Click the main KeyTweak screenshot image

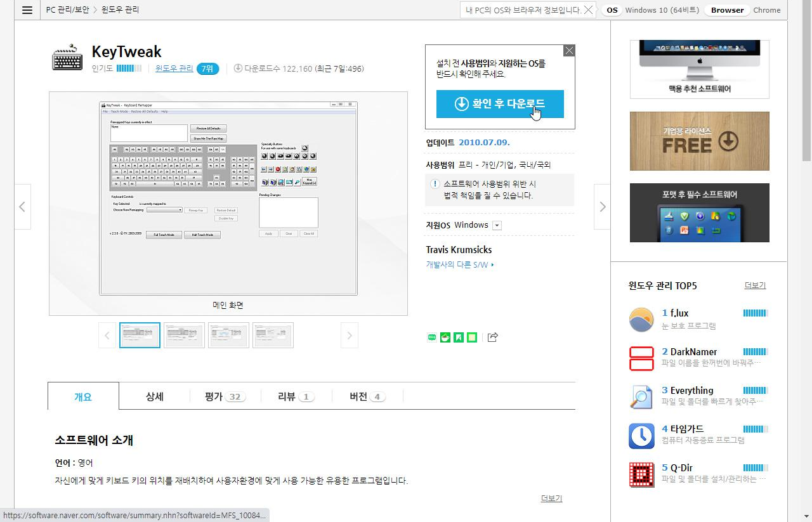[228, 198]
